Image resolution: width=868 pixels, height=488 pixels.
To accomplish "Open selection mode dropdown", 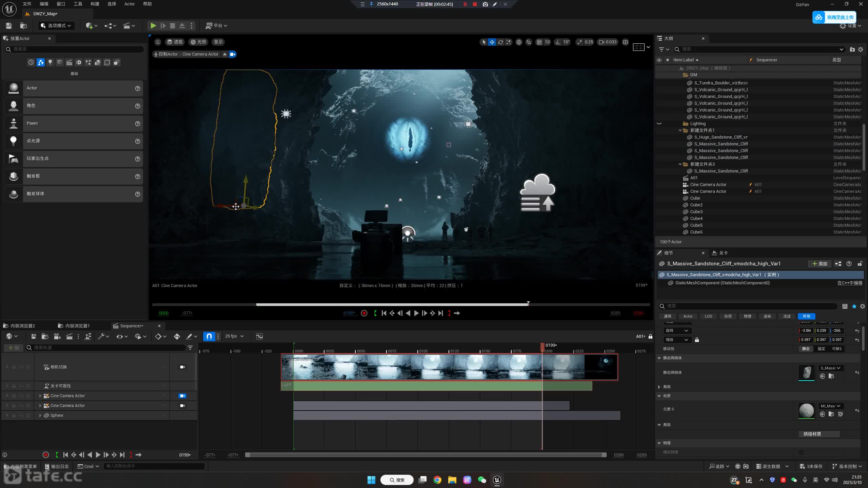I will tap(56, 26).
